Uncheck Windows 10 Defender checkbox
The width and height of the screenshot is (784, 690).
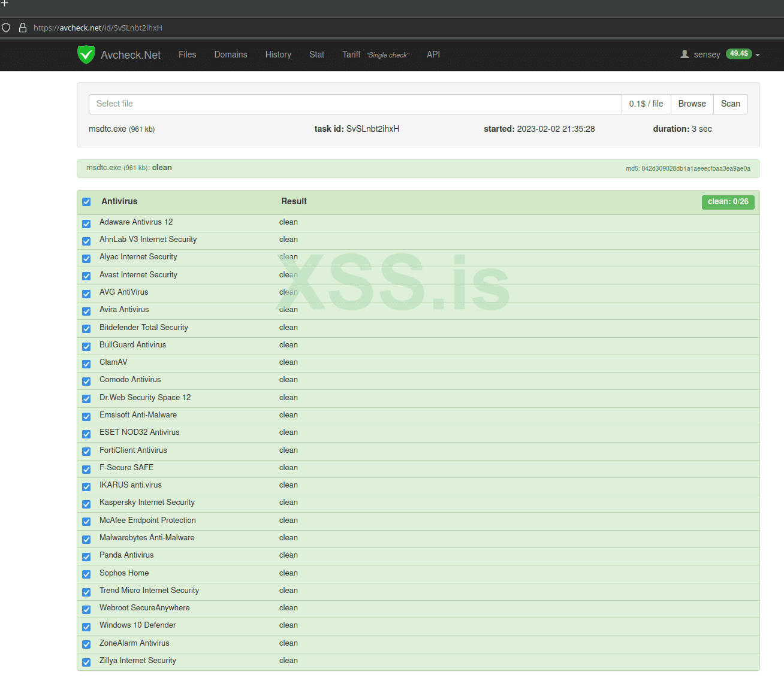tap(86, 627)
